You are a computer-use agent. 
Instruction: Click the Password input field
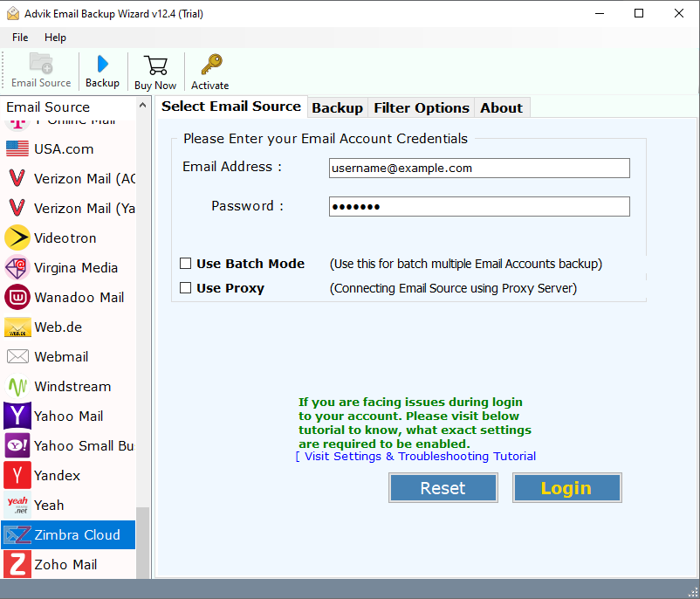pyautogui.click(x=479, y=206)
